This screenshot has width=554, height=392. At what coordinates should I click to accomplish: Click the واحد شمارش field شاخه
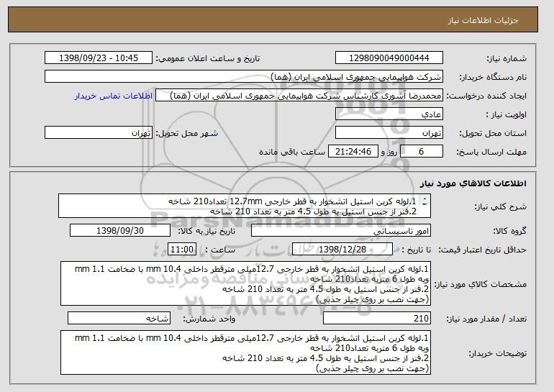click(x=119, y=318)
